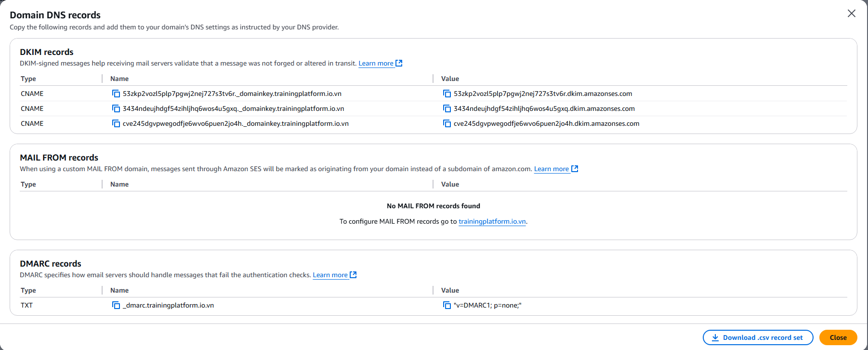
Task: Copy second DKIM name starting 3434ndeujhdgf
Action: tap(116, 108)
